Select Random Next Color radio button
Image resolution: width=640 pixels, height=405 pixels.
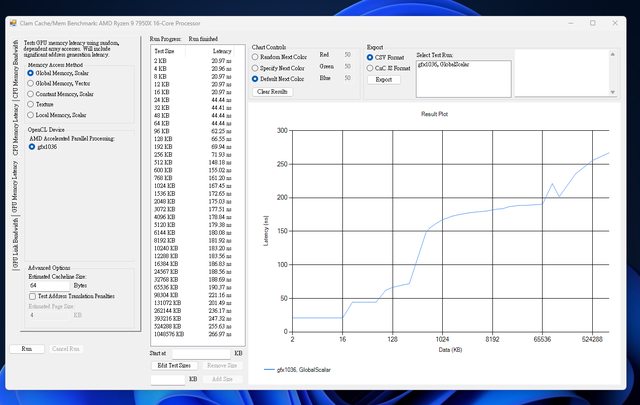coord(254,57)
